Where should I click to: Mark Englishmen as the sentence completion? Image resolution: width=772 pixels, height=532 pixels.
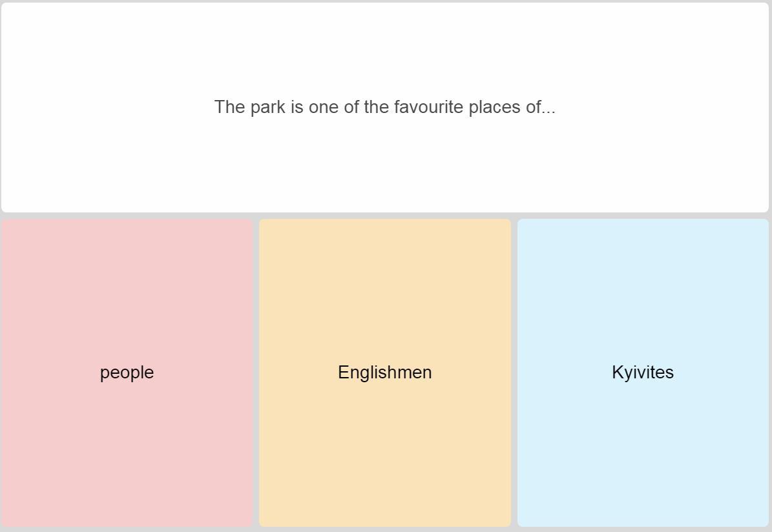385,373
